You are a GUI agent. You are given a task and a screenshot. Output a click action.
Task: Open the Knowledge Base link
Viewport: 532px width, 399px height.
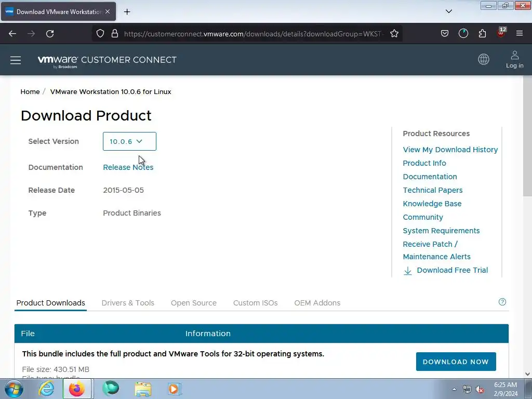[432, 204]
